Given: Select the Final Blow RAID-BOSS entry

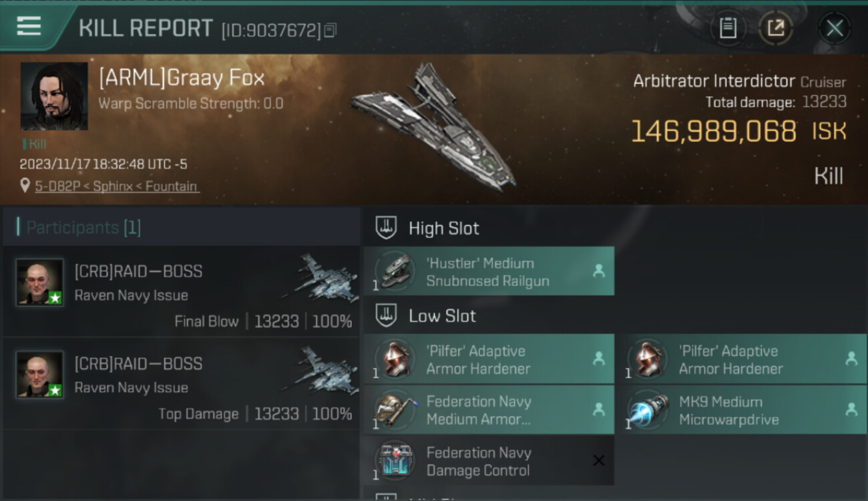Looking at the screenshot, I should [x=182, y=291].
